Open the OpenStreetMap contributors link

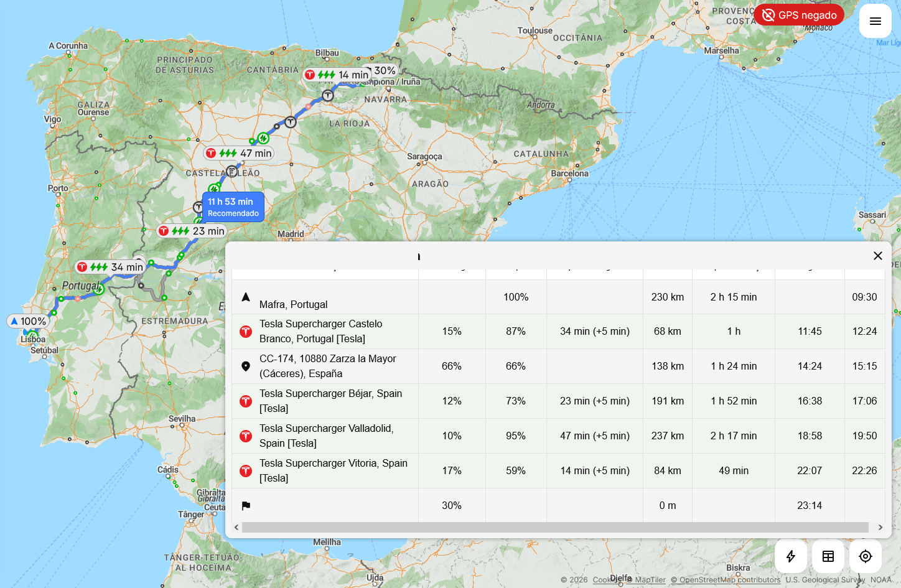[x=726, y=580]
